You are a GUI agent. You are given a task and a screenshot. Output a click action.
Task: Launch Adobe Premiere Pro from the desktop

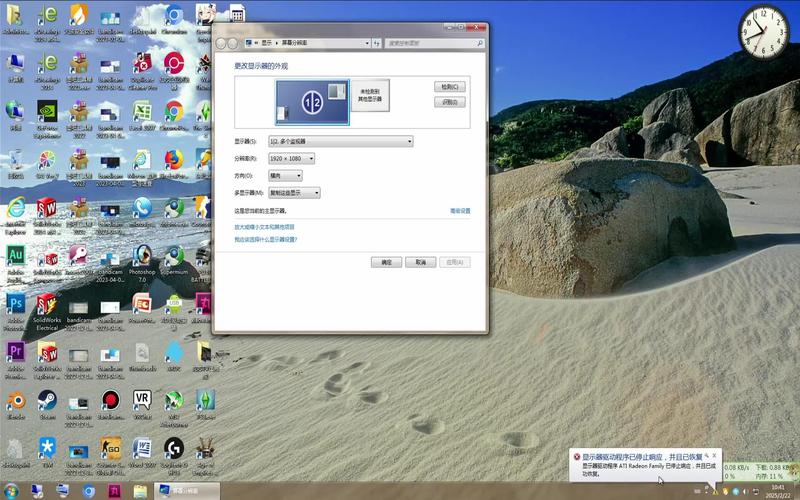[x=16, y=351]
